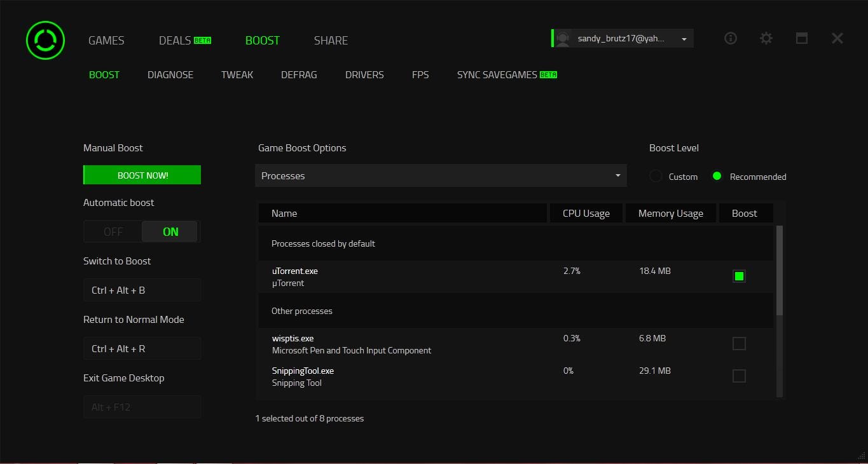Click the 'Other processes' group header
Image resolution: width=868 pixels, height=464 pixels.
click(516, 311)
